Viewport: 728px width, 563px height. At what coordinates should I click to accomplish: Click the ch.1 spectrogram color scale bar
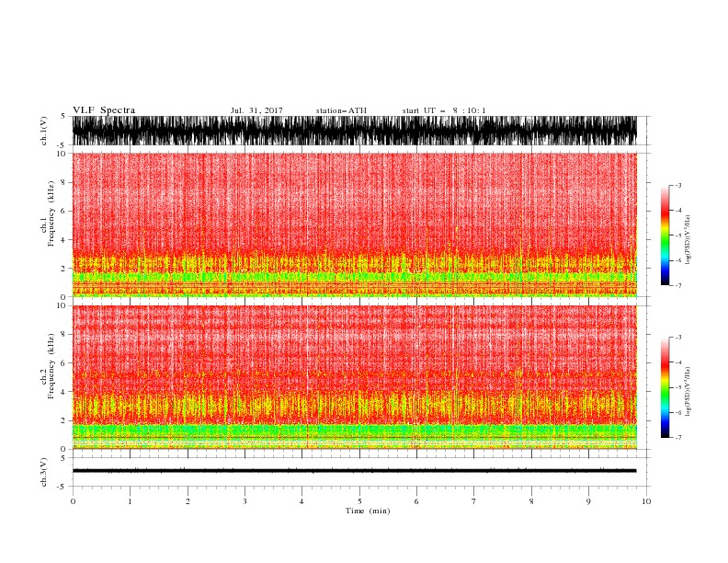point(665,236)
